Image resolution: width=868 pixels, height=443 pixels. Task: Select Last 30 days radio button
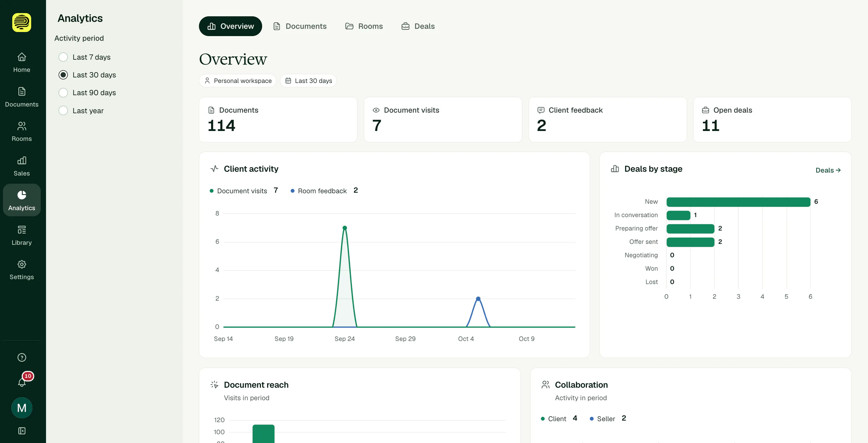(x=63, y=75)
